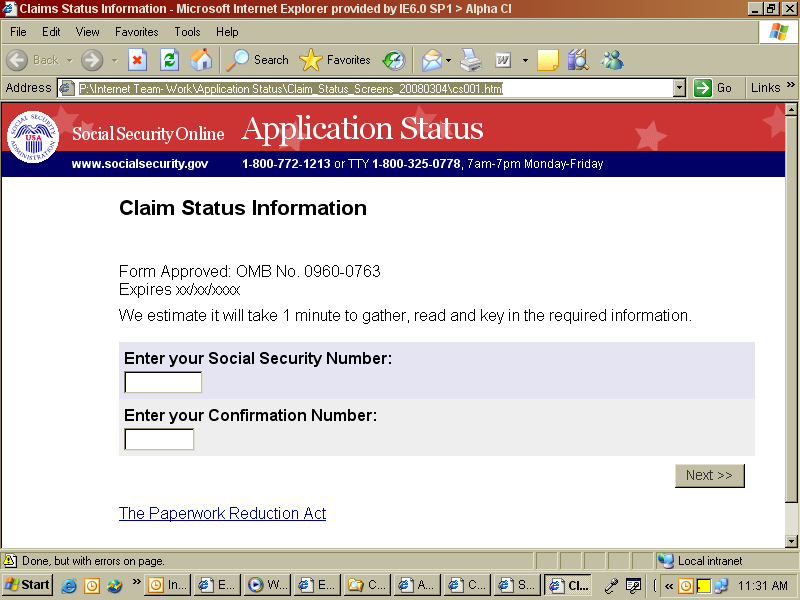This screenshot has width=800, height=600.
Task: Click the yellow square tray icon
Action: pyautogui.click(x=704, y=586)
